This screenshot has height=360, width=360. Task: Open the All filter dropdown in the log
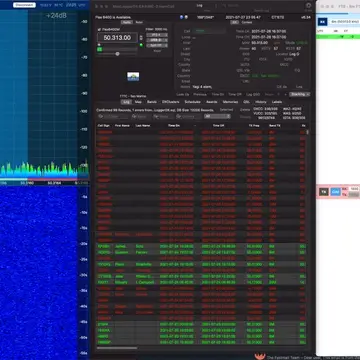click(217, 116)
